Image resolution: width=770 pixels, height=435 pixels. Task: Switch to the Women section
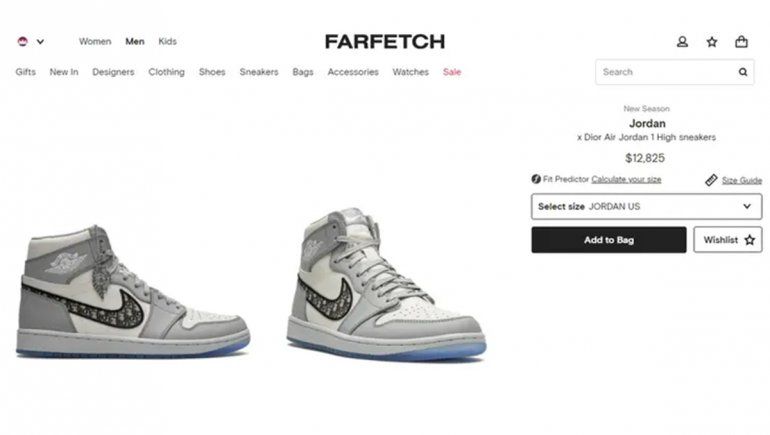(x=95, y=42)
